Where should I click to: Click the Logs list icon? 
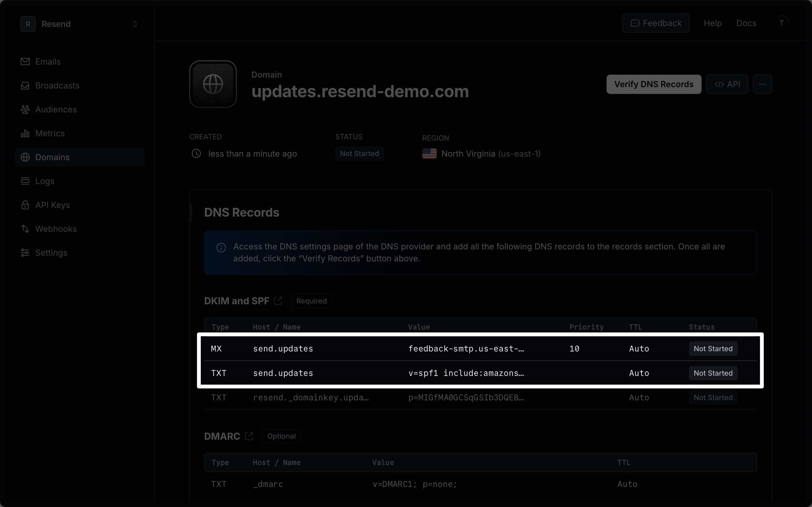[x=25, y=181]
